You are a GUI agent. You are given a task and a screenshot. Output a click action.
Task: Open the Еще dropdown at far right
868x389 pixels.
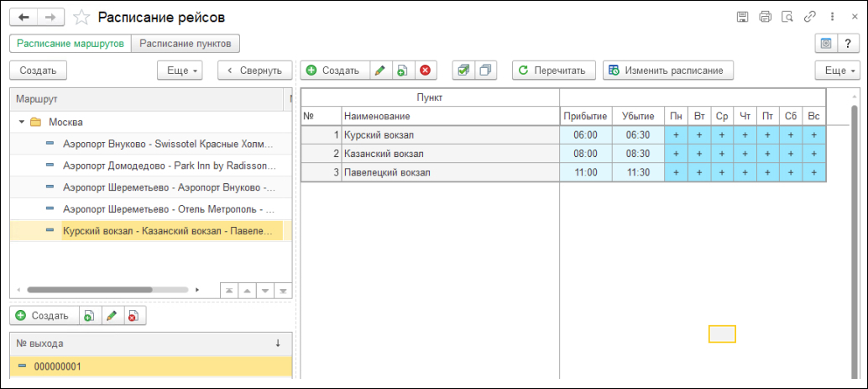[x=837, y=71]
